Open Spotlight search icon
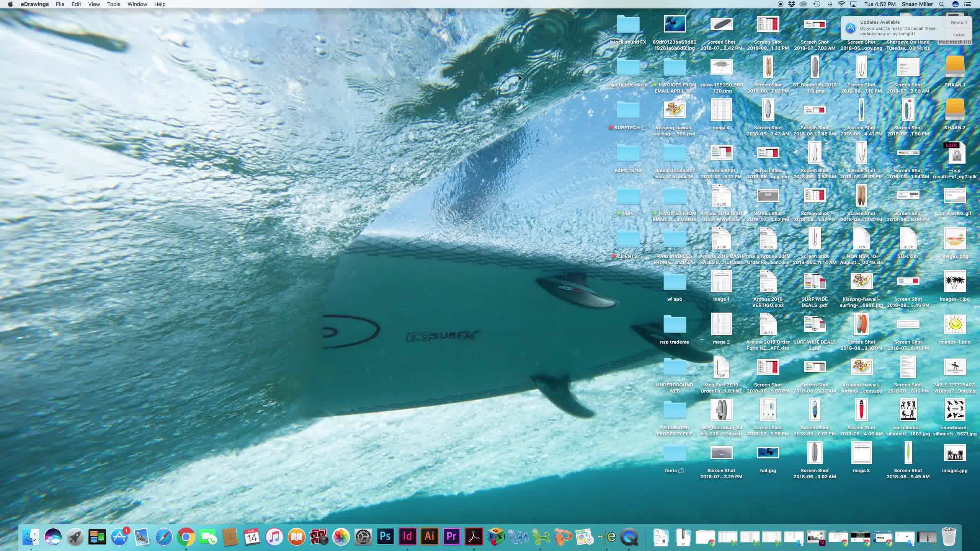980x551 pixels. coord(942,4)
